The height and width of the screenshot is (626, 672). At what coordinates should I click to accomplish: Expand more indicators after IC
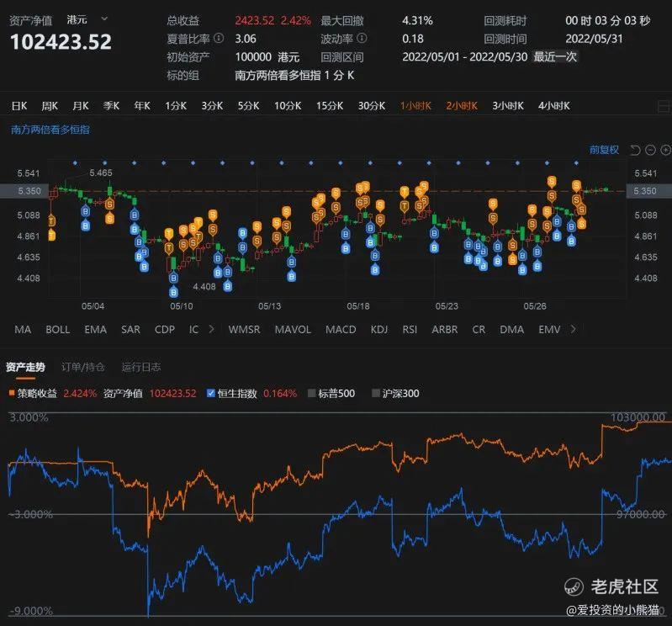pos(211,329)
